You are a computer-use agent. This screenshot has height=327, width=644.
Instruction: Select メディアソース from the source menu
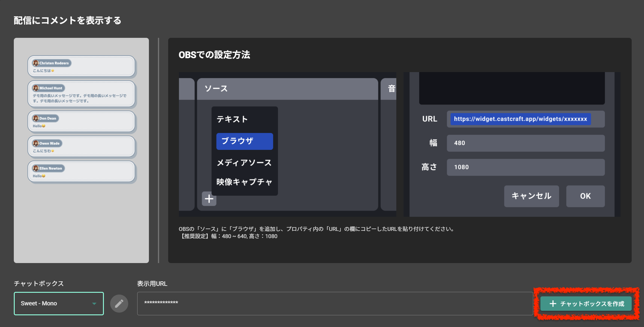244,162
